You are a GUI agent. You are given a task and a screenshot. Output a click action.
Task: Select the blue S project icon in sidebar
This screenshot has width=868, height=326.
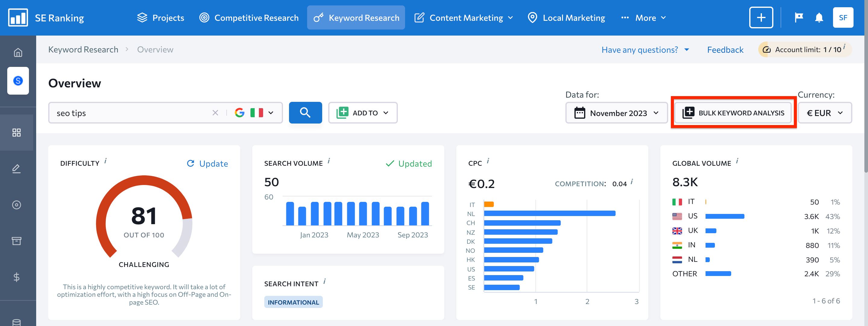coord(18,80)
